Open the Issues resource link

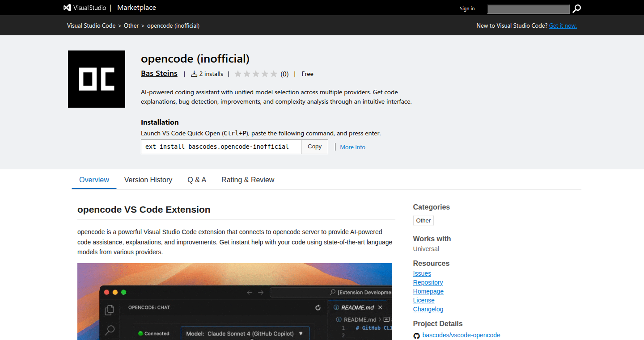422,273
